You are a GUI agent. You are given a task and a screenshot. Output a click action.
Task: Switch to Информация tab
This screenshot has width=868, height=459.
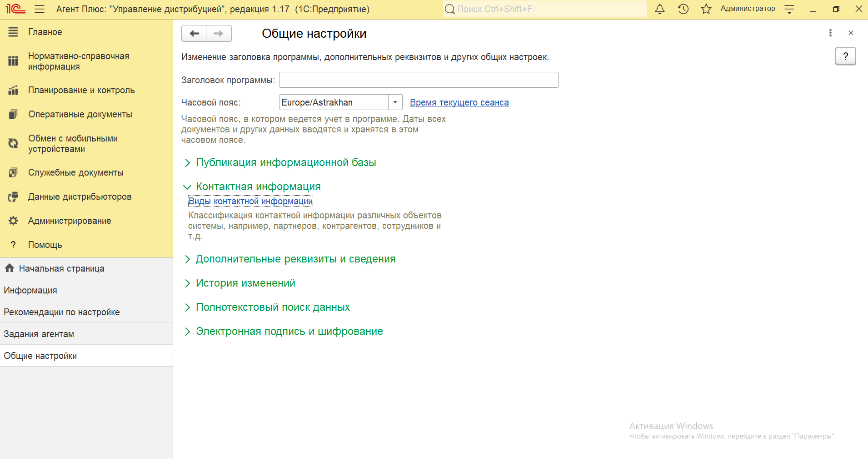point(86,290)
